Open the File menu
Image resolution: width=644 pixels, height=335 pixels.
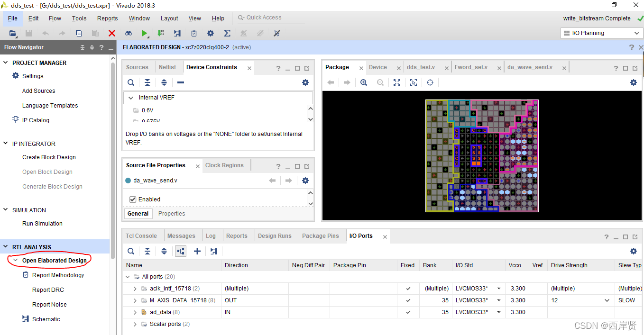click(x=13, y=18)
